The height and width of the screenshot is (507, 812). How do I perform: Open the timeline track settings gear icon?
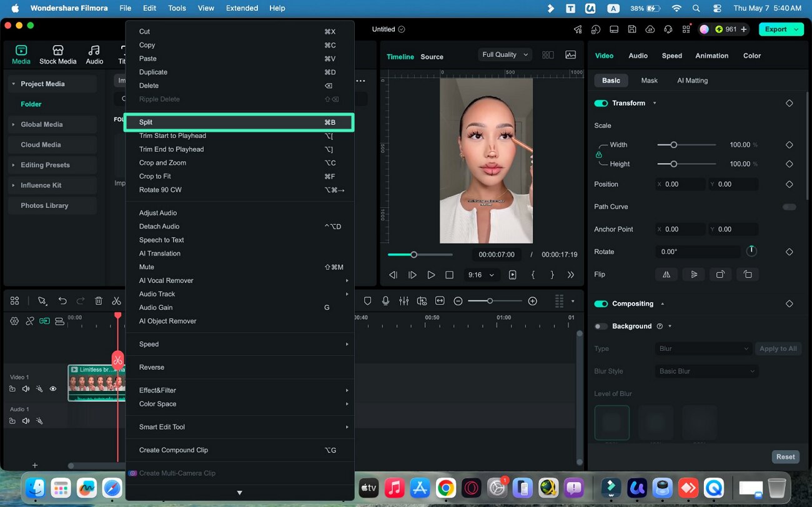[14, 321]
